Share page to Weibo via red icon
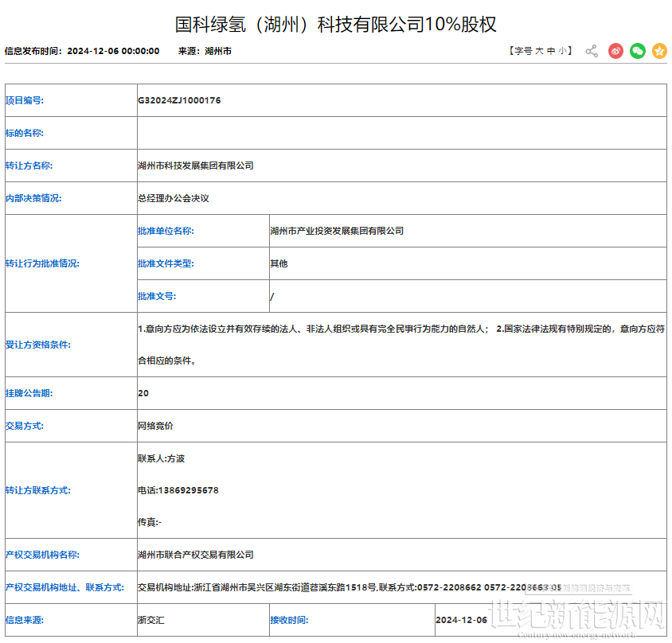672x643 pixels. click(615, 51)
